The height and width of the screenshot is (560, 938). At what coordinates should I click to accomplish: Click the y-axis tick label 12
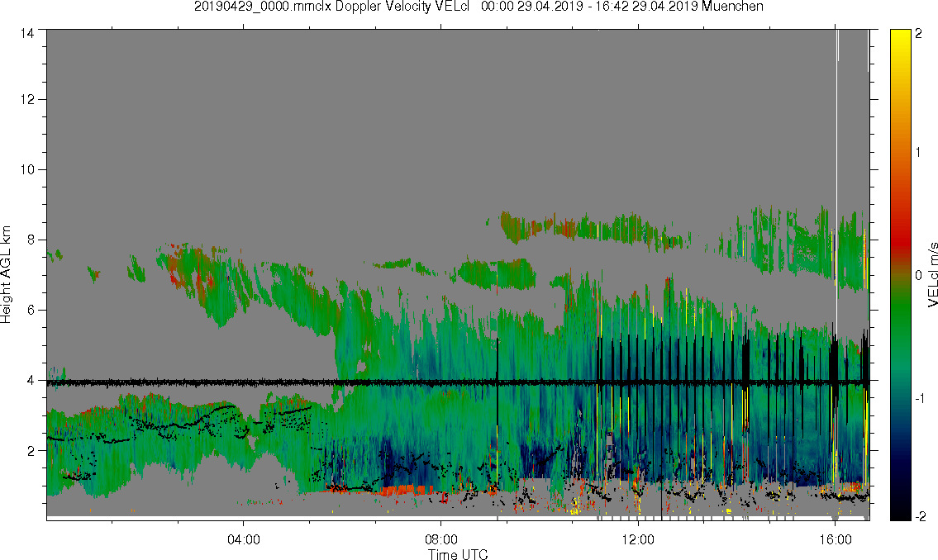coord(27,99)
